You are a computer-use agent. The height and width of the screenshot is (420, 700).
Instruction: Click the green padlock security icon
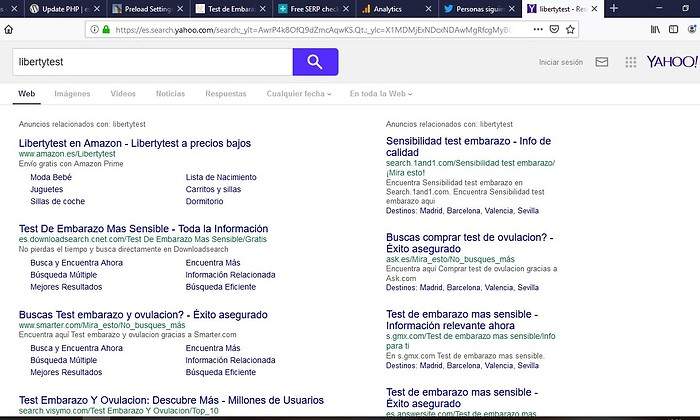(106, 29)
